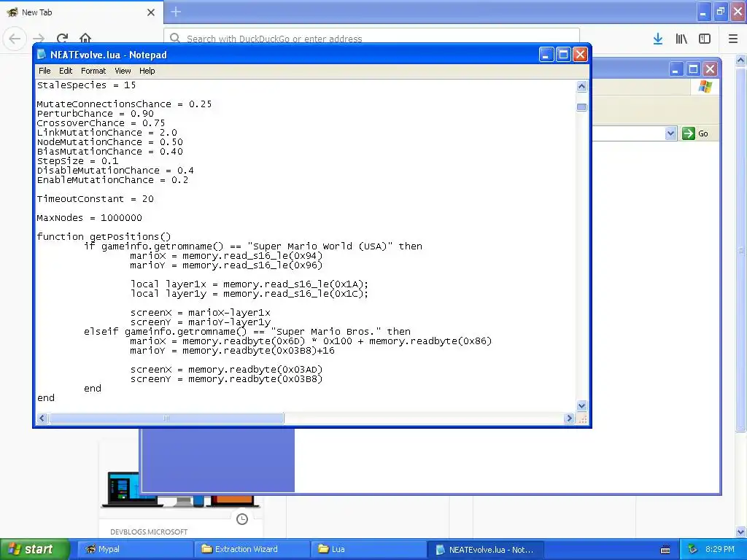The width and height of the screenshot is (747, 560).
Task: Open the Windows Start menu
Action: tap(34, 549)
